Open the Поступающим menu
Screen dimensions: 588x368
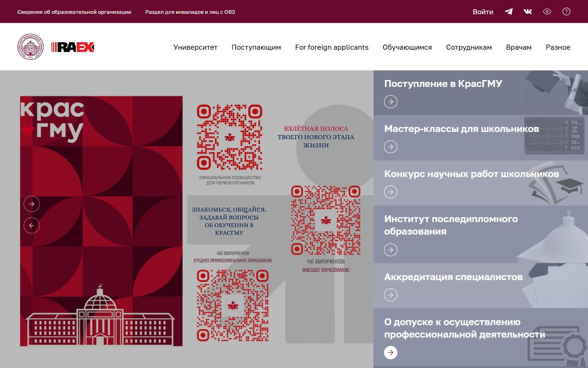point(256,47)
